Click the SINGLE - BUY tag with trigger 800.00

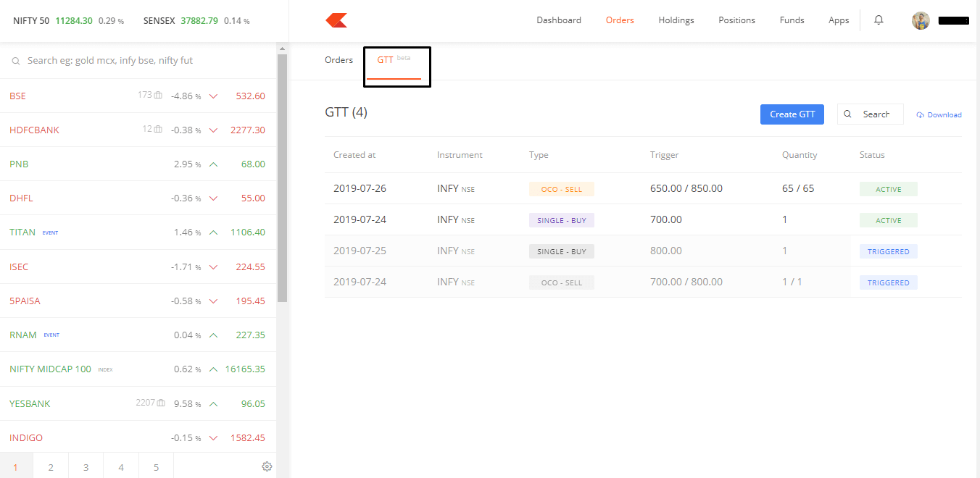[562, 251]
